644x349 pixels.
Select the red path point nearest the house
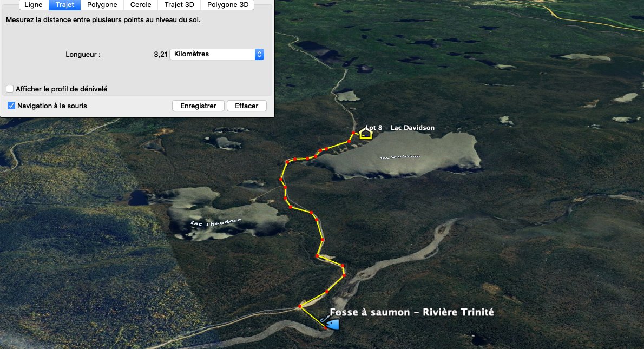click(x=353, y=133)
